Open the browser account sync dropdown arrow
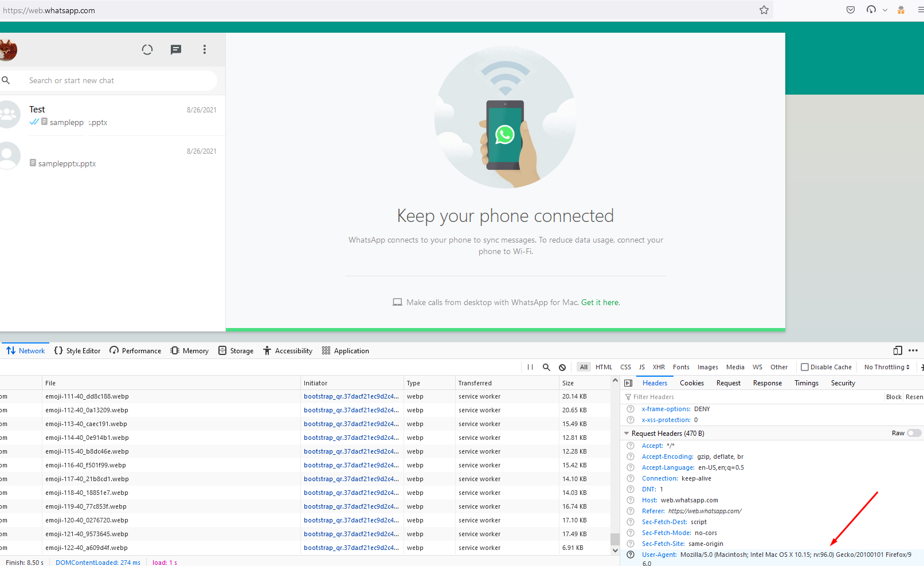924x566 pixels. pyautogui.click(x=885, y=10)
